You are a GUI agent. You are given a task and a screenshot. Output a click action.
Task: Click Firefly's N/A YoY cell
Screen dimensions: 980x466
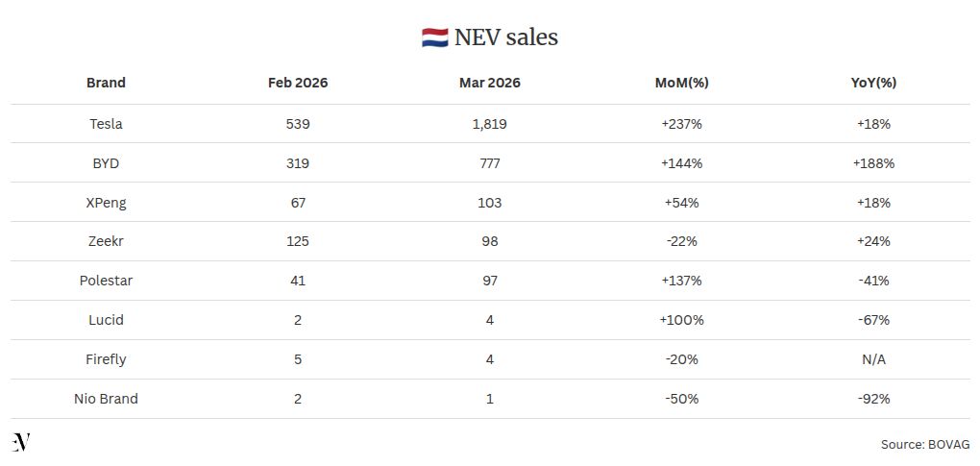874,359
